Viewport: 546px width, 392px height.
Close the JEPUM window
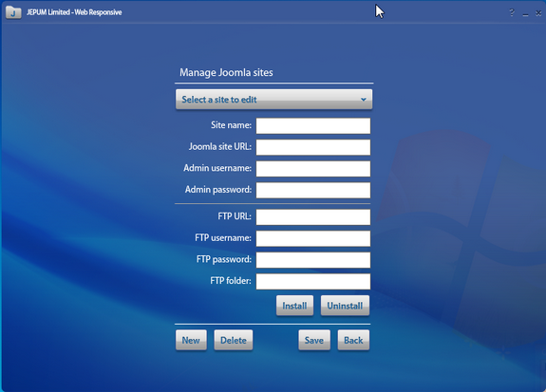coord(538,13)
